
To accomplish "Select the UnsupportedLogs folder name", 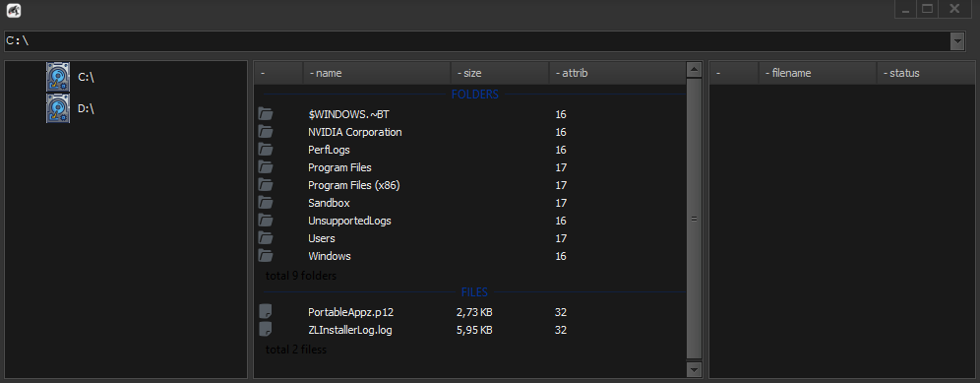I will (x=349, y=221).
